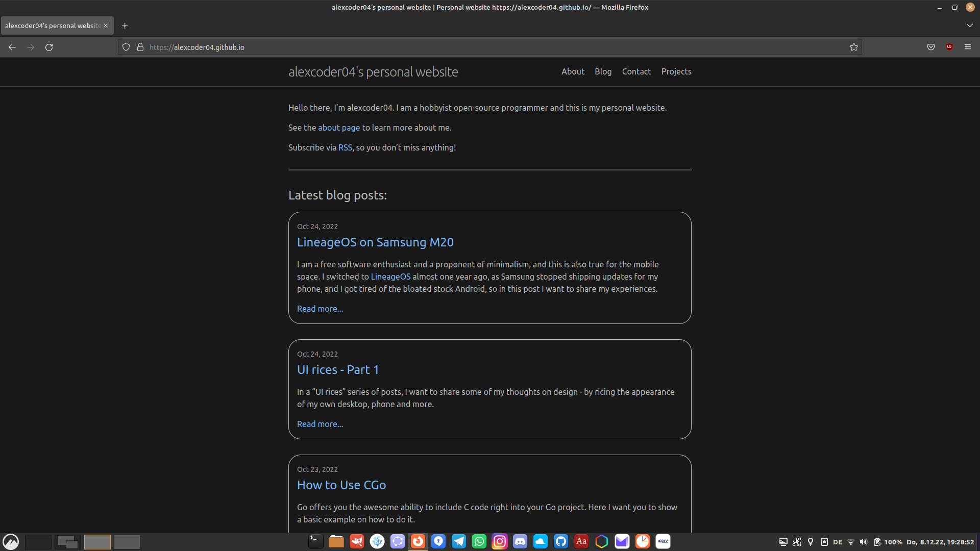Launch GIMP from the taskbar
The width and height of the screenshot is (980, 551).
click(357, 541)
